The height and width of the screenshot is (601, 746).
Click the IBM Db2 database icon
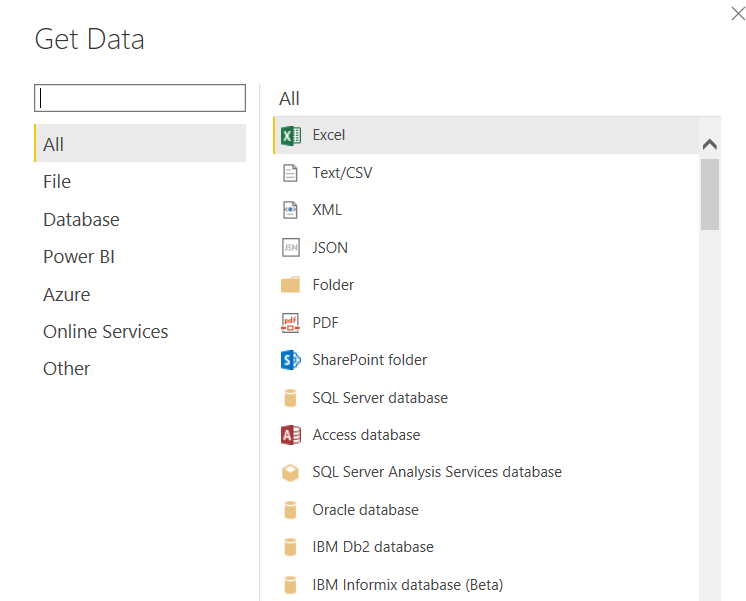coord(290,547)
